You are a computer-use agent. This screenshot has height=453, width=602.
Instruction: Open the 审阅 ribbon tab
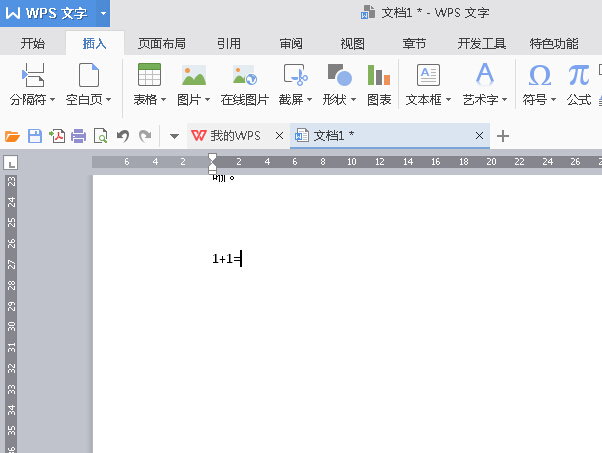pyautogui.click(x=291, y=44)
